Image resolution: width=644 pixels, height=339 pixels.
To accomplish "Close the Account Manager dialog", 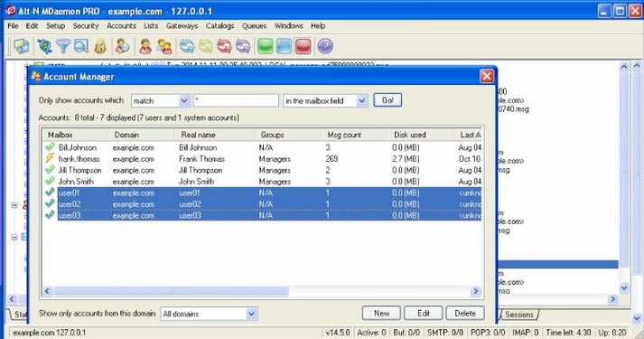I will click(487, 76).
